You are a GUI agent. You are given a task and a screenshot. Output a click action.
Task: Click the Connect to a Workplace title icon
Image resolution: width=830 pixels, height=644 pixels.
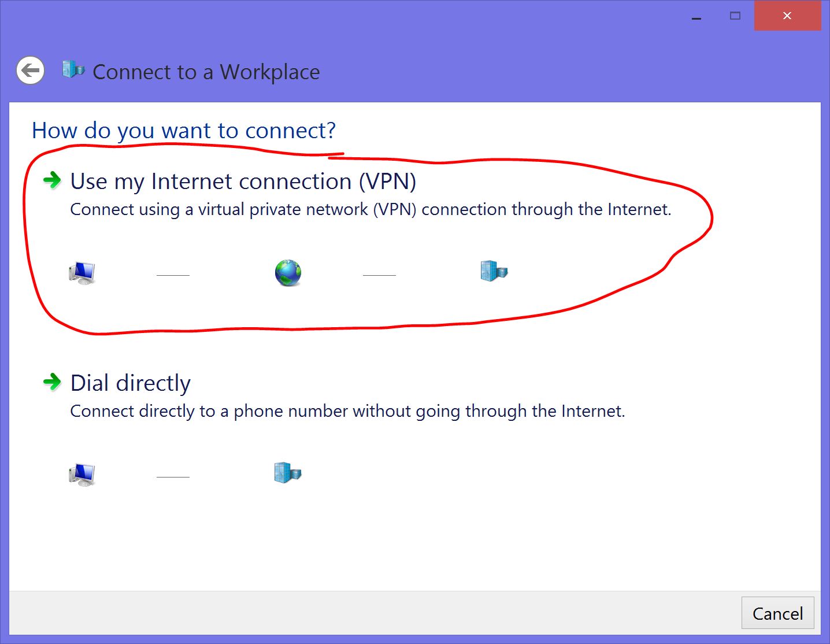point(73,69)
